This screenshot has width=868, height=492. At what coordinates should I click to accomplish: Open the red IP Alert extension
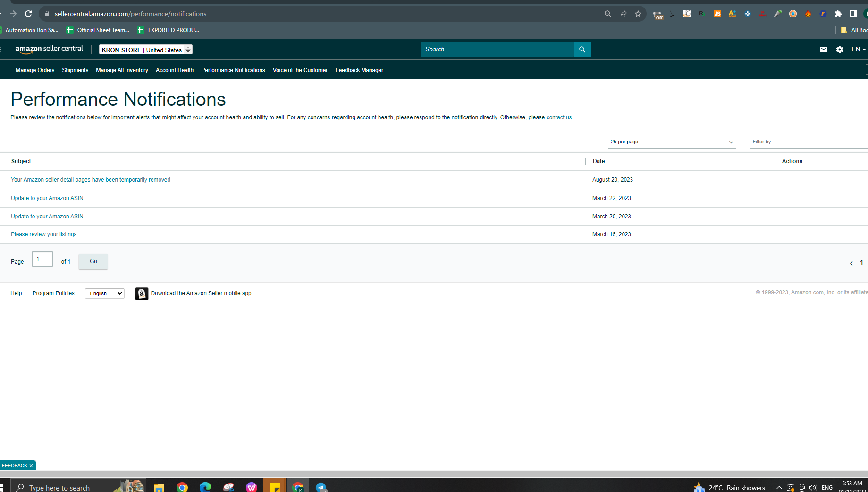pyautogui.click(x=763, y=14)
